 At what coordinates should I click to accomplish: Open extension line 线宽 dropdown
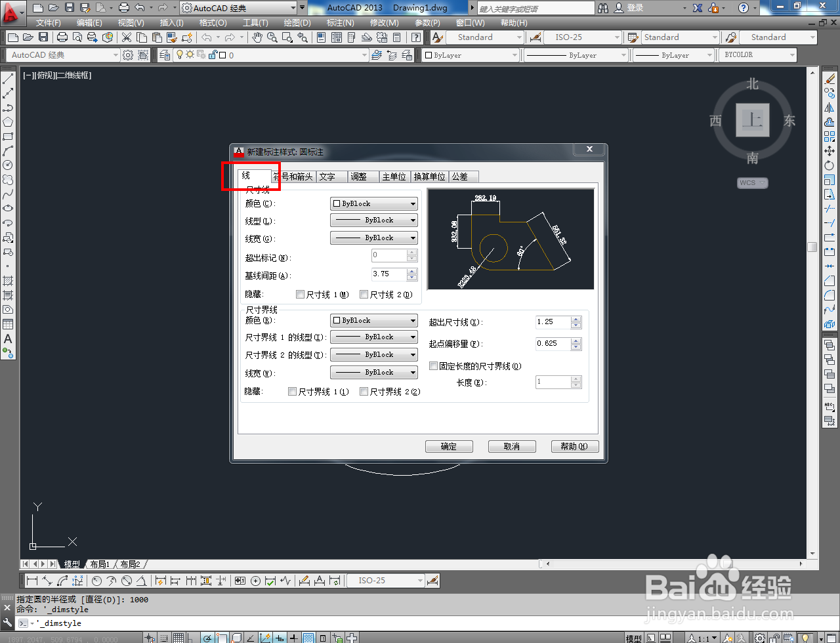pos(374,373)
